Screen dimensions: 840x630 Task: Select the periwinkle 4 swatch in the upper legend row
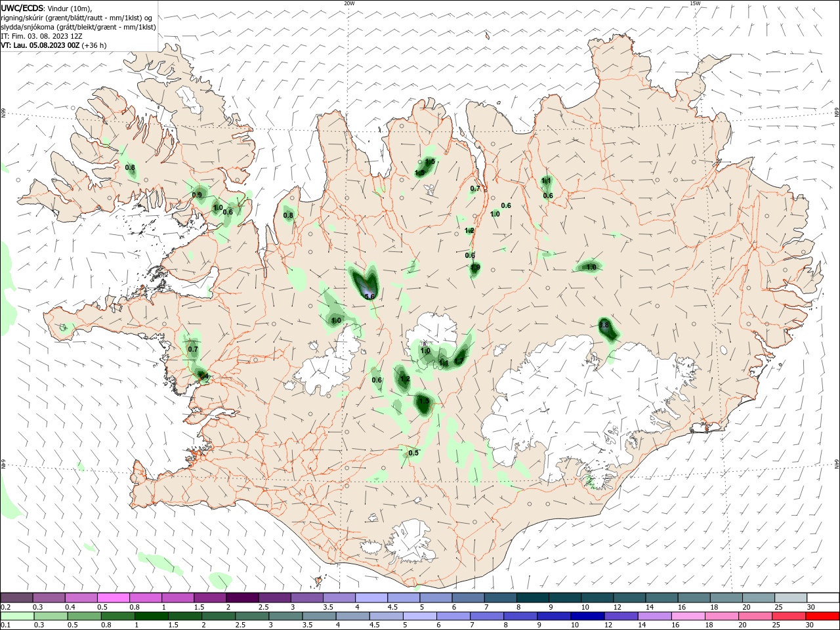pos(372,598)
